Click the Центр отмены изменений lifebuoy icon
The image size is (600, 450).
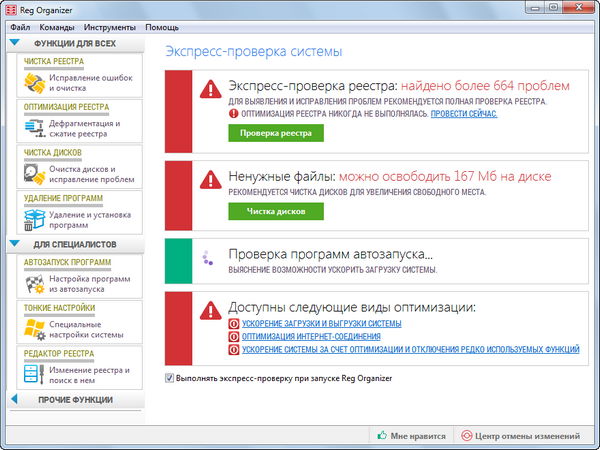466,436
